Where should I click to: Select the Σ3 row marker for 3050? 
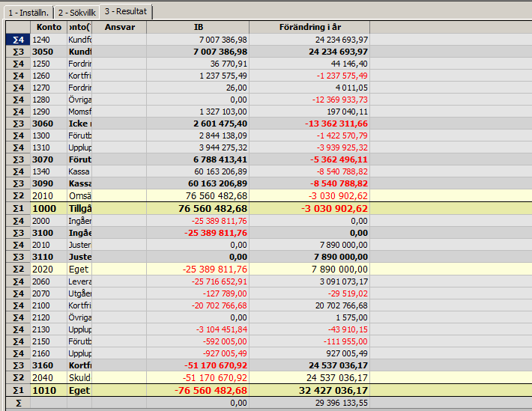(x=18, y=52)
